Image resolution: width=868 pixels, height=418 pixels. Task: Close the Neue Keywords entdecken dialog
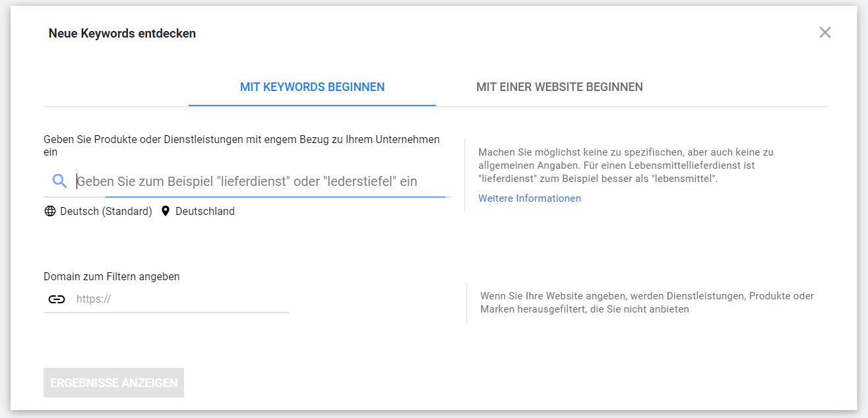pos(824,32)
